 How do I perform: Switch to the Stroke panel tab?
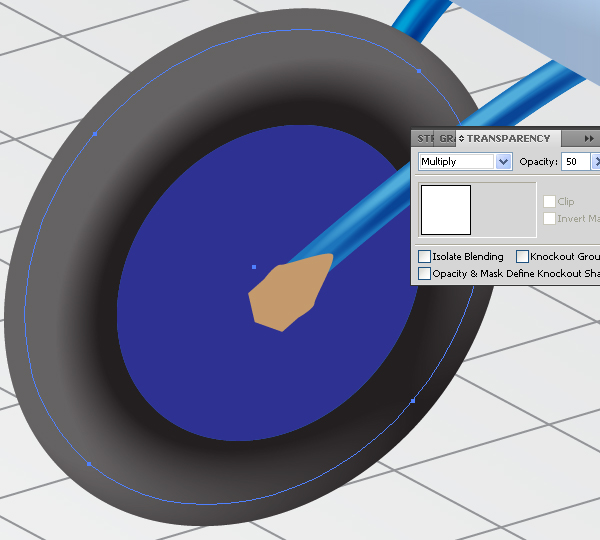point(424,139)
